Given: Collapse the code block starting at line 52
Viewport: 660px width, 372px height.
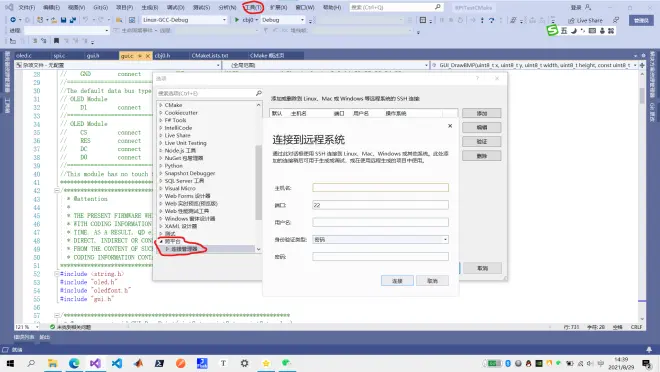Looking at the screenshot, I should pos(57,274).
